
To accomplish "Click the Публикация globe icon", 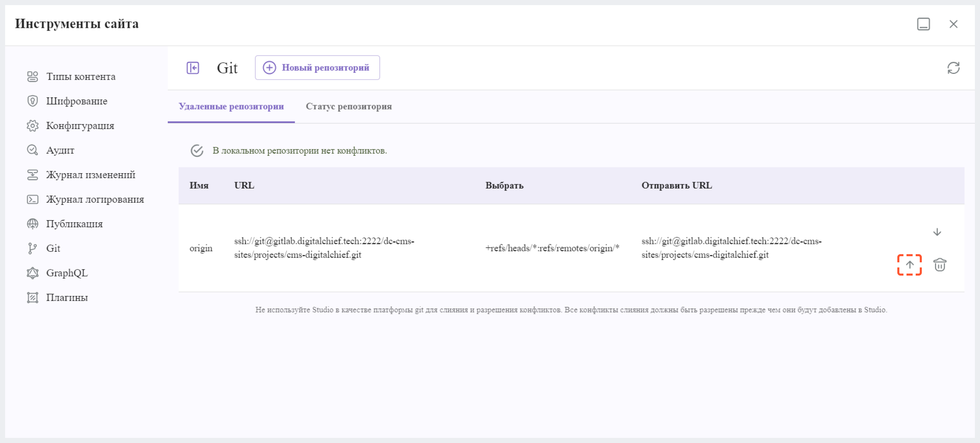I will tap(33, 224).
